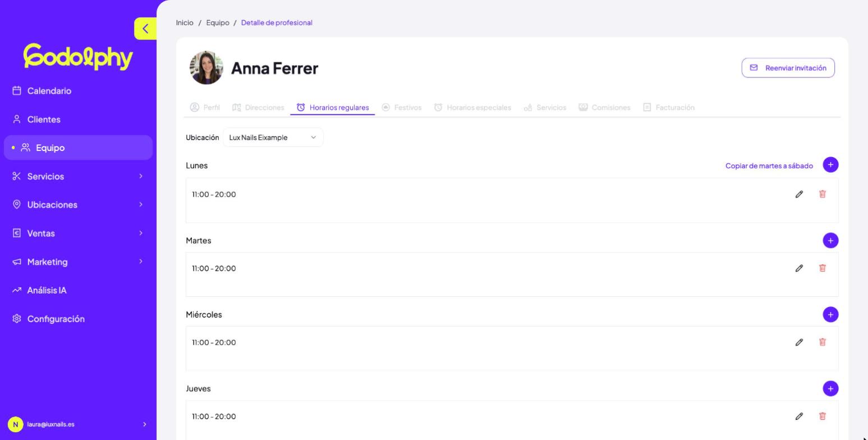Image resolution: width=868 pixels, height=440 pixels.
Task: Open the Festivos tab
Action: point(402,107)
